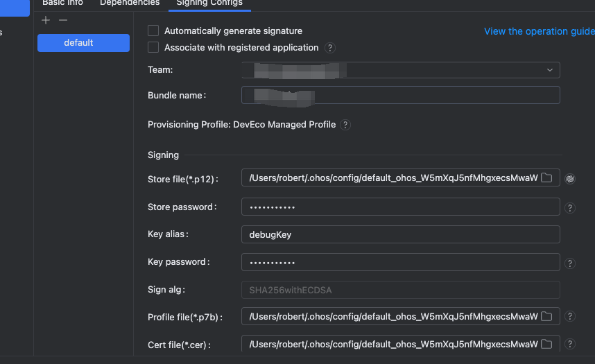
Task: Click the Sign alg SHA256withECDSA field
Action: click(400, 290)
